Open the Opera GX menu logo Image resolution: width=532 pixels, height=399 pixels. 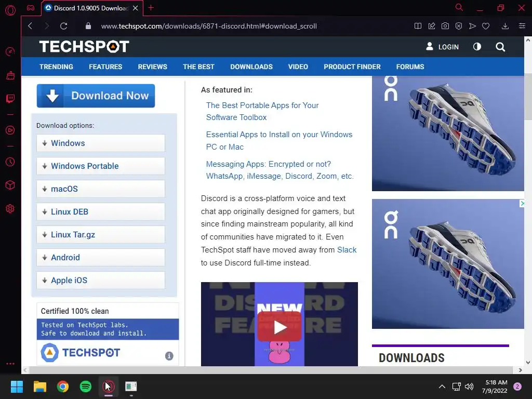pyautogui.click(x=10, y=10)
